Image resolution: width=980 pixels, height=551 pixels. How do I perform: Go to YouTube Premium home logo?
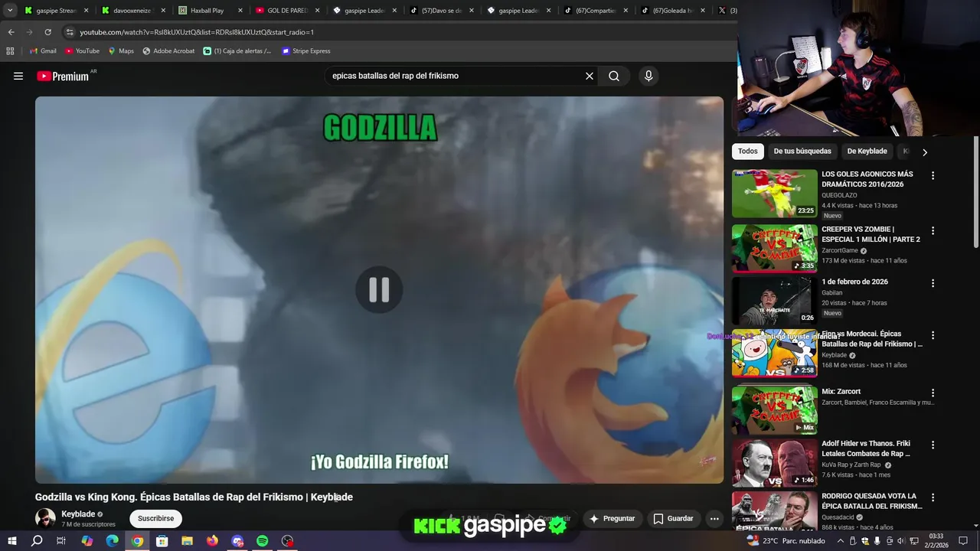[x=63, y=76]
